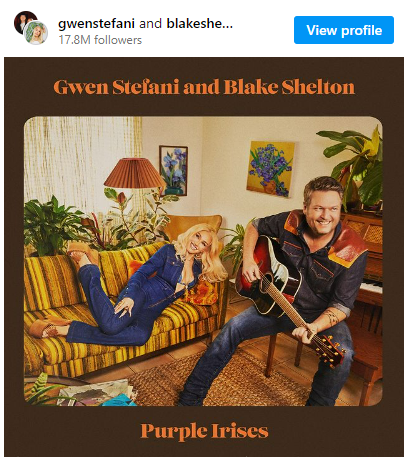Click the yellow iris painting on wall

coord(270,169)
